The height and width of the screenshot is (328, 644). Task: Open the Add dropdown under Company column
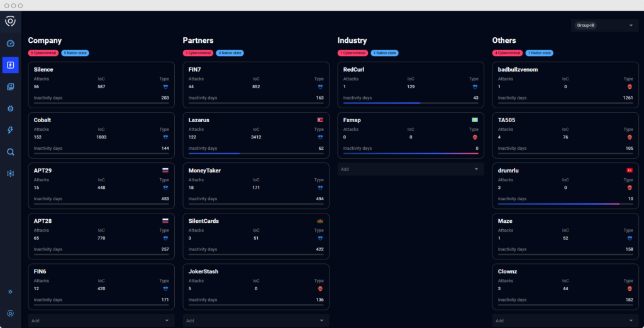click(x=101, y=320)
